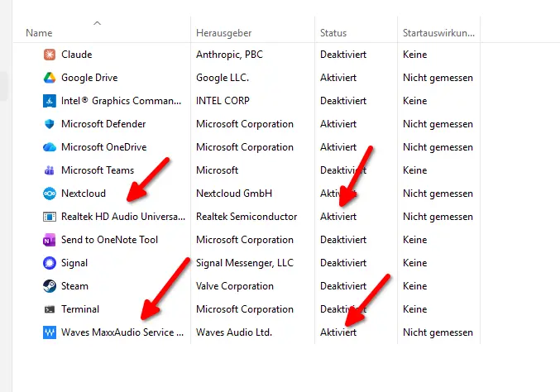Select the Terminal icon
Image resolution: width=560 pixels, height=392 pixels.
49,309
